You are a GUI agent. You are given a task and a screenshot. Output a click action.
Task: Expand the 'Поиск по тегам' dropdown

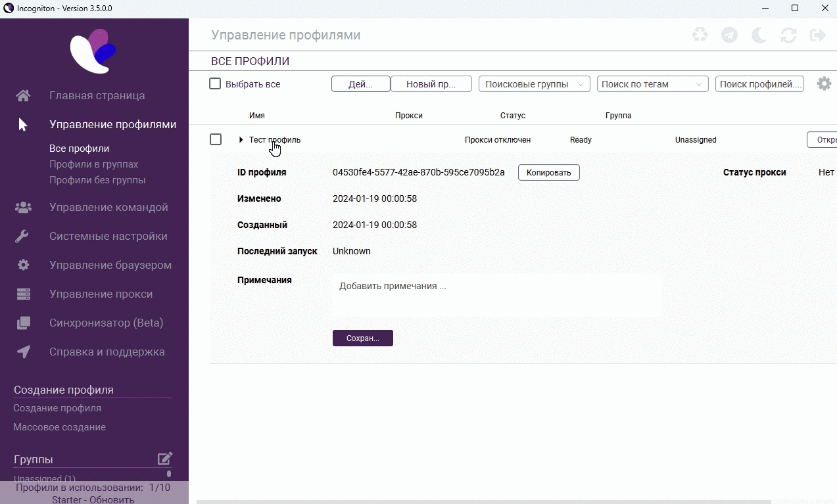(652, 84)
